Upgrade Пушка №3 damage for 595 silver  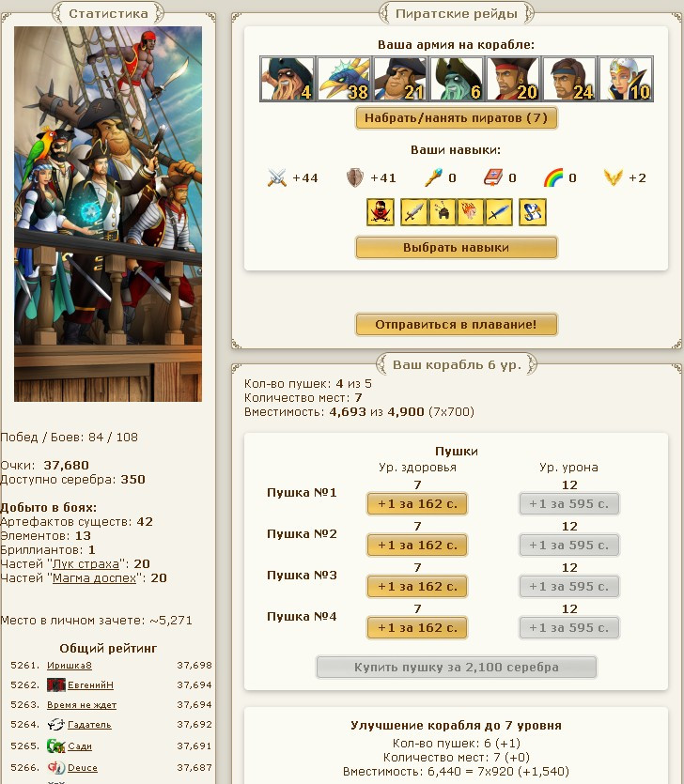[x=569, y=586]
